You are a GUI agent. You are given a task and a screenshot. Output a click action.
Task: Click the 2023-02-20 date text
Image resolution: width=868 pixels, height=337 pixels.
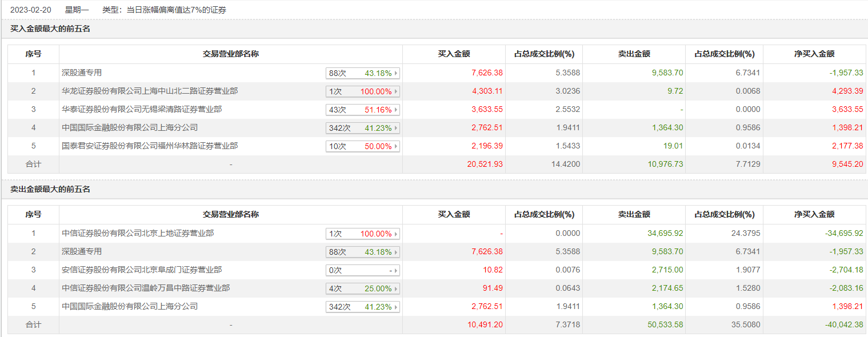[x=30, y=10]
